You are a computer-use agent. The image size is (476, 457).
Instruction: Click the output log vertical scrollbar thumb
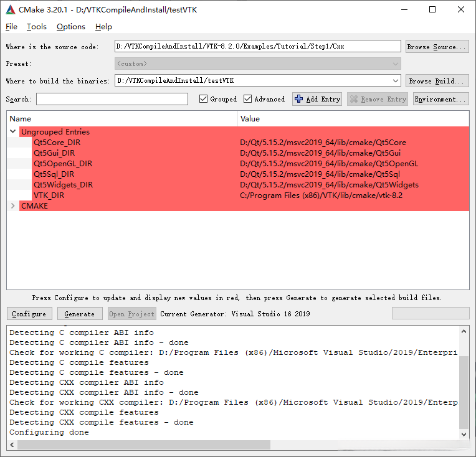click(464, 393)
